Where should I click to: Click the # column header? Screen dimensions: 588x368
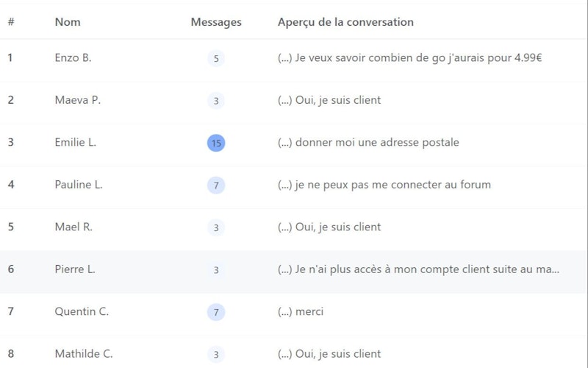click(x=11, y=22)
